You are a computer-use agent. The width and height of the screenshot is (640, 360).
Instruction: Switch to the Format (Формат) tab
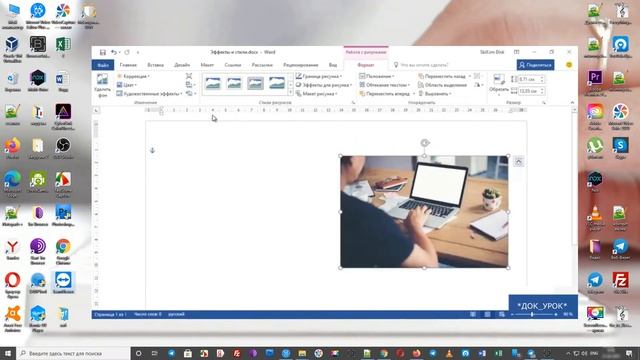pyautogui.click(x=366, y=65)
